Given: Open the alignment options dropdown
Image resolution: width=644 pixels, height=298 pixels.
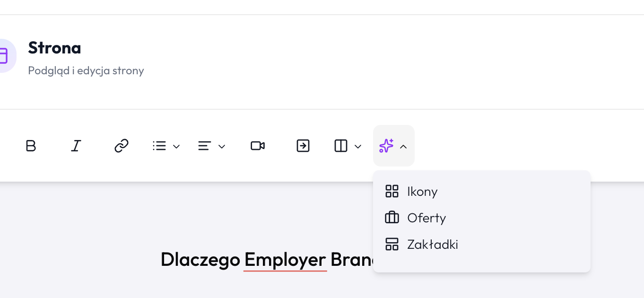Looking at the screenshot, I should coord(222,147).
